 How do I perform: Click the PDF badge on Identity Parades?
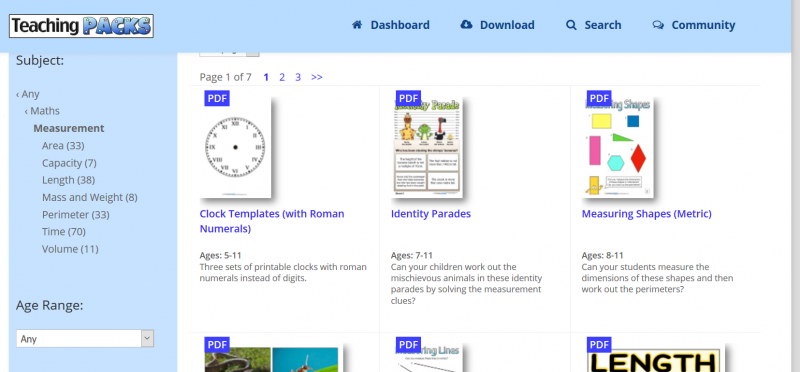[408, 98]
